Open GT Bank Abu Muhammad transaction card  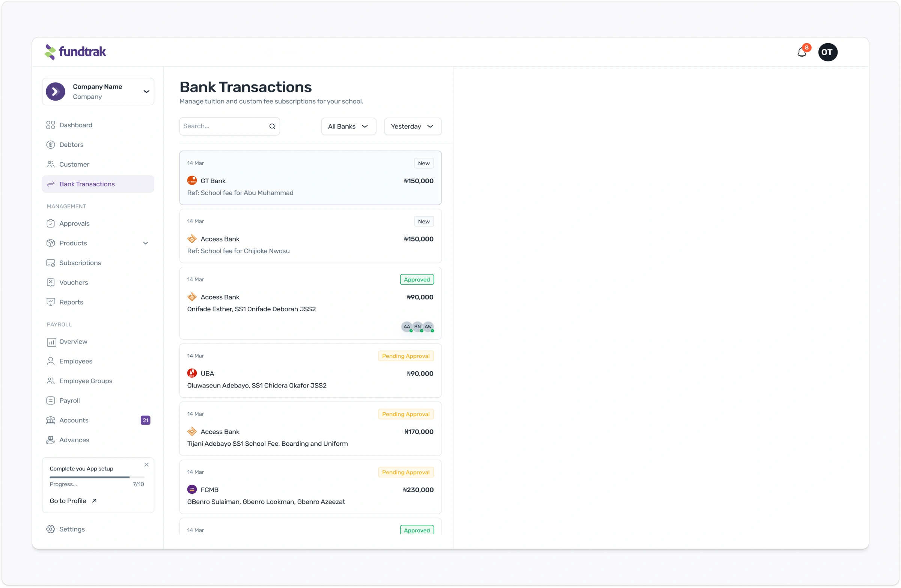[x=310, y=178]
